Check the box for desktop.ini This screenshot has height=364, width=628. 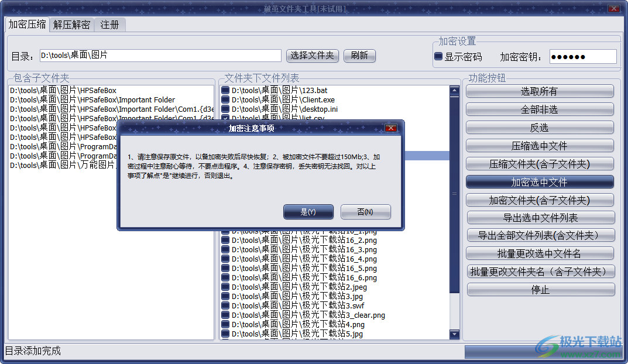click(225, 109)
